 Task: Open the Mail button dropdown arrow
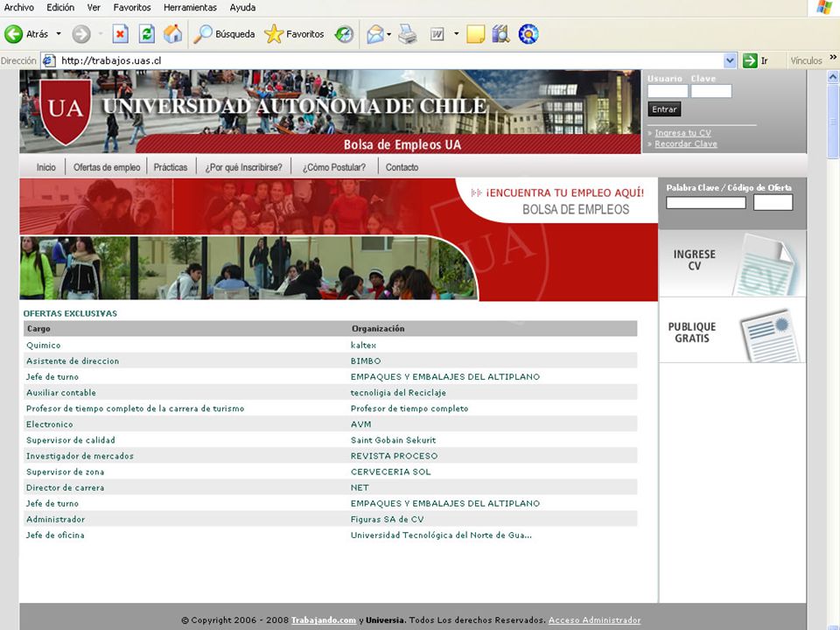pyautogui.click(x=388, y=34)
